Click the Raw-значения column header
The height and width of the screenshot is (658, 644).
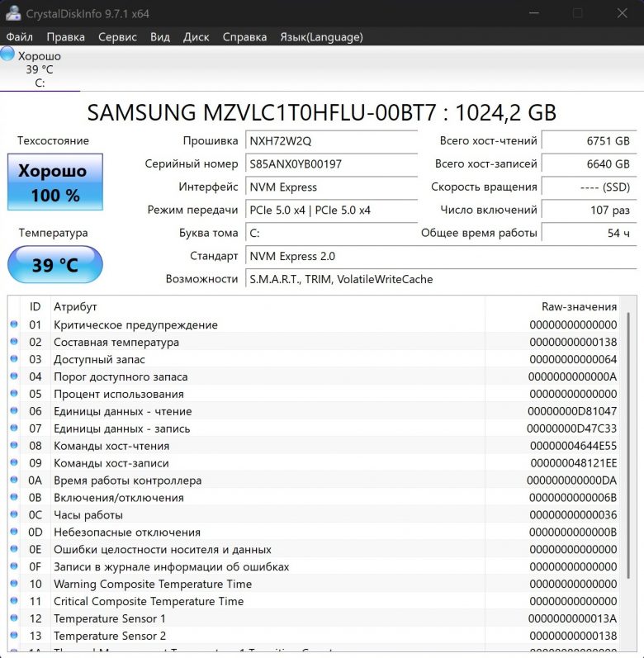(x=552, y=307)
